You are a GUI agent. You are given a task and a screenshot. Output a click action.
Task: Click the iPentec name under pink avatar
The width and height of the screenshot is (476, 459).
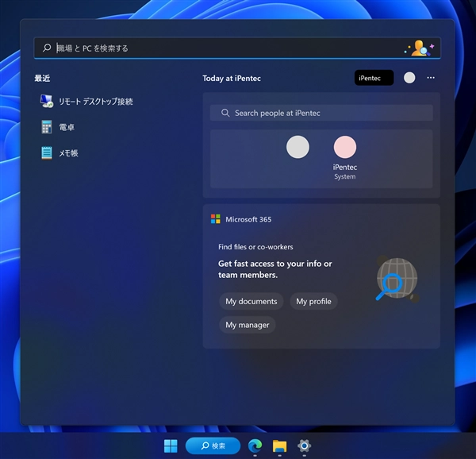click(345, 167)
